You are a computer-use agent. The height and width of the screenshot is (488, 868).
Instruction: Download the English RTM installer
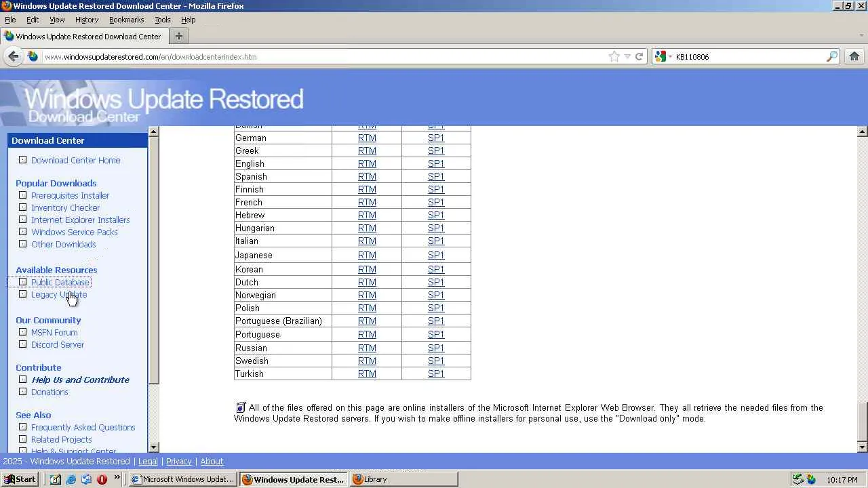coord(367,164)
